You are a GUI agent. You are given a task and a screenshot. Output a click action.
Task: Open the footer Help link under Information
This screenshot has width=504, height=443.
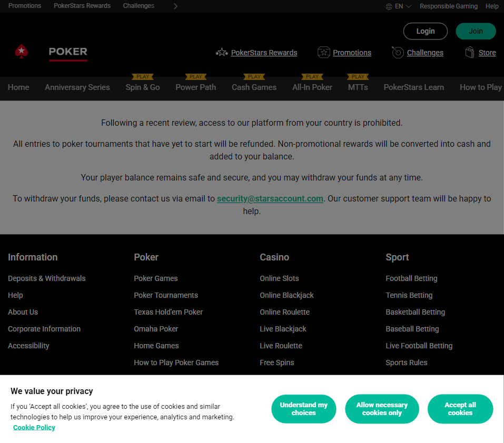pos(15,295)
